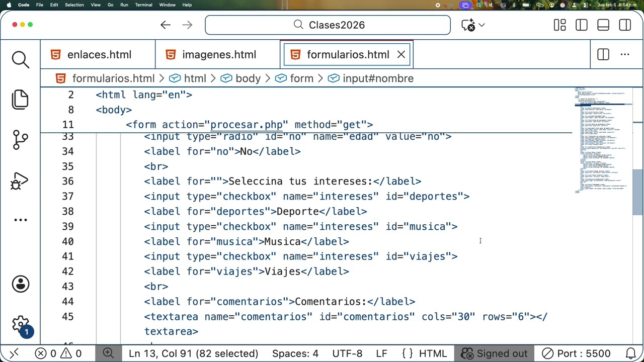Viewport: 644px width, 362px height.
Task: Open the Selection menu
Action: click(x=74, y=5)
